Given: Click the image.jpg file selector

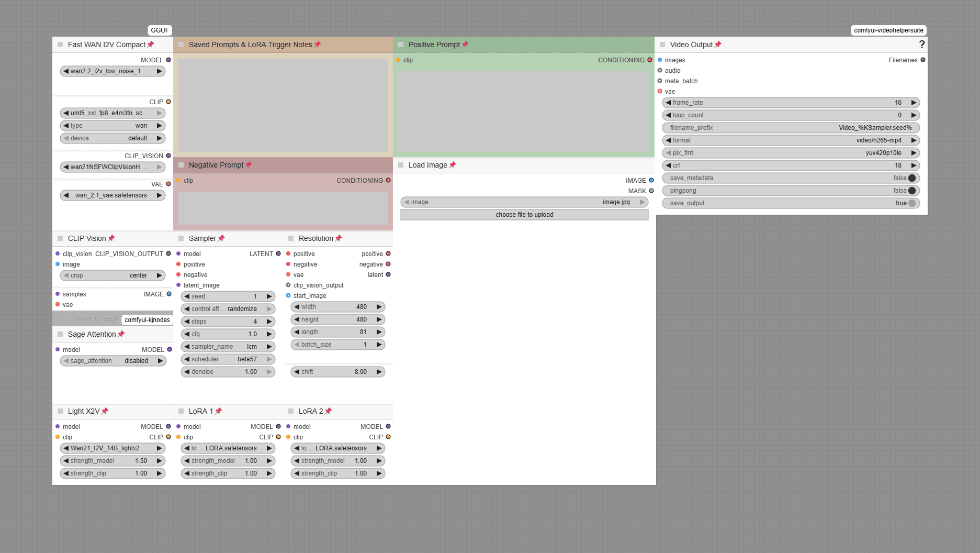Looking at the screenshot, I should coord(524,202).
